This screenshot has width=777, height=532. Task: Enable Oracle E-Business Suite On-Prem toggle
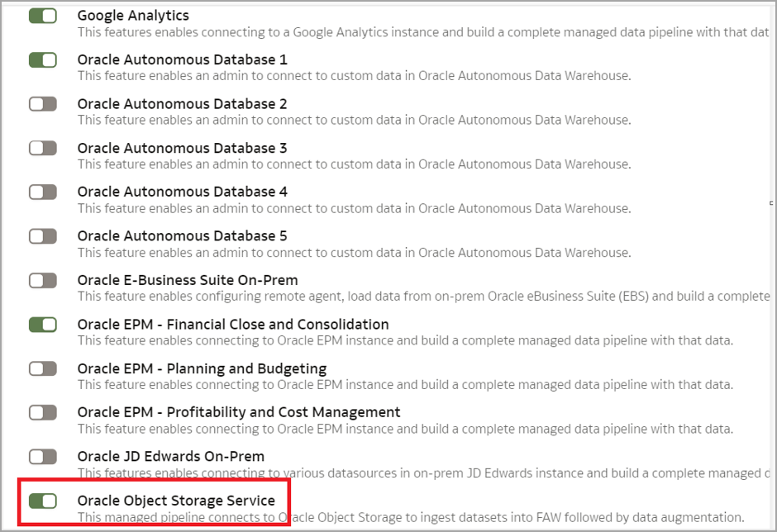(42, 280)
